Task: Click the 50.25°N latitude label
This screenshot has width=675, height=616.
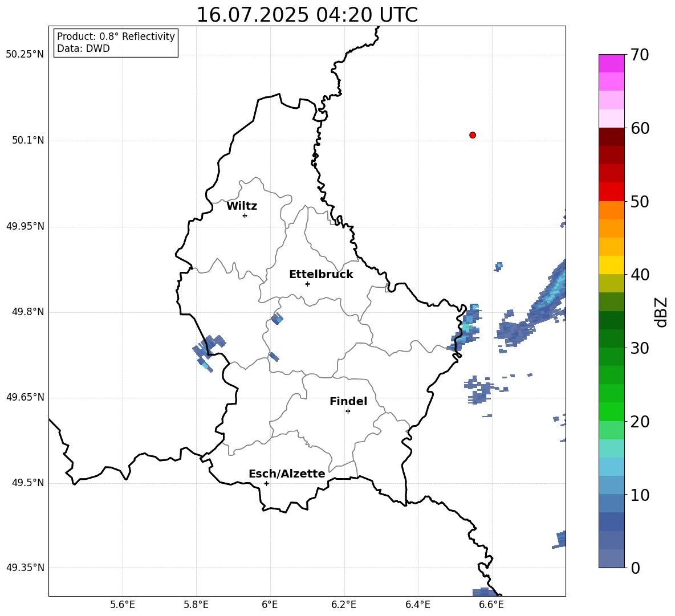Action: coord(25,55)
